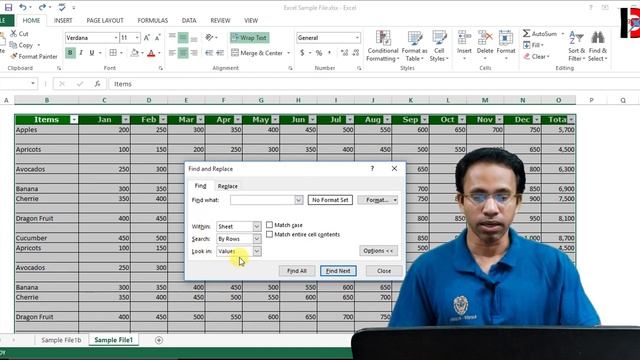Open the INSERT ribbon tab
The width and height of the screenshot is (640, 360).
(x=63, y=20)
